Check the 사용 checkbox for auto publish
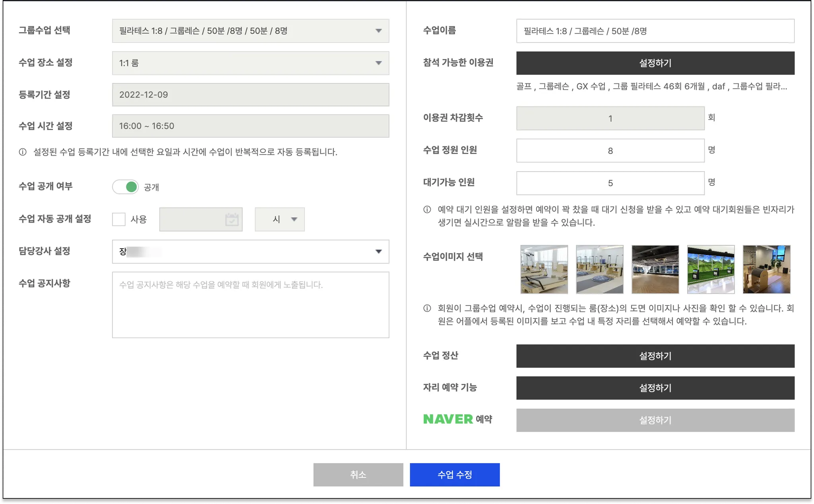 click(119, 219)
